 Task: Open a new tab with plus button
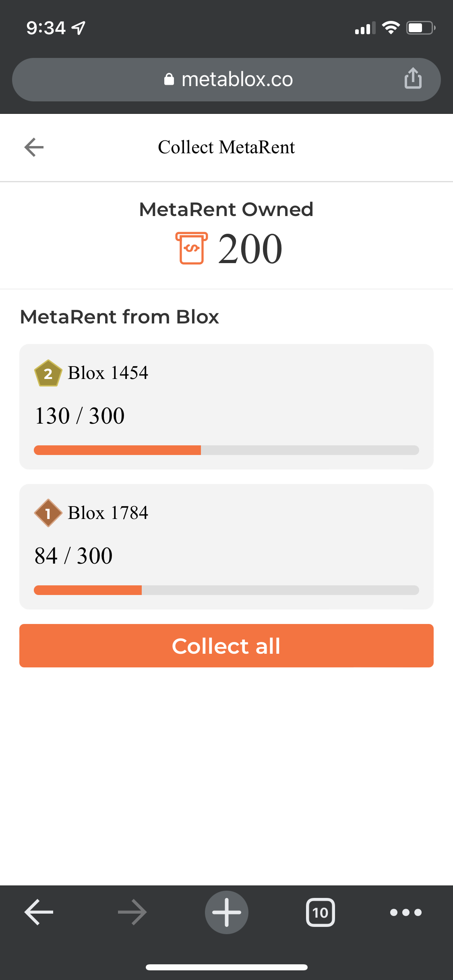click(226, 912)
